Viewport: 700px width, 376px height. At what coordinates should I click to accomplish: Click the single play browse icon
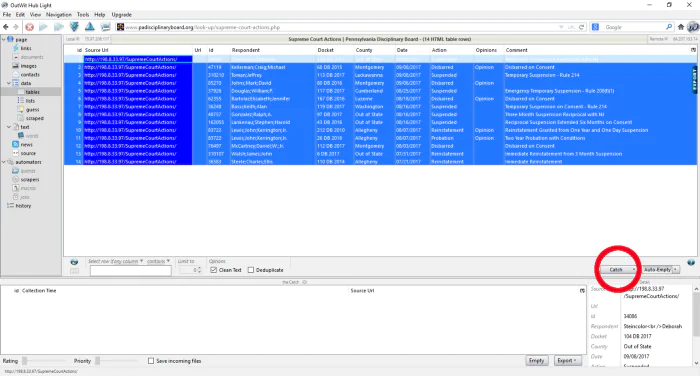point(43,27)
